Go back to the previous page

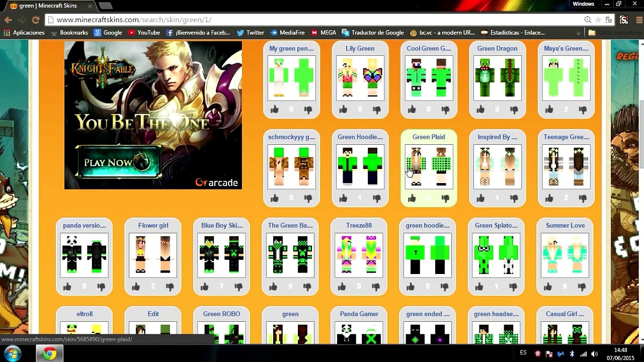coord(8,20)
